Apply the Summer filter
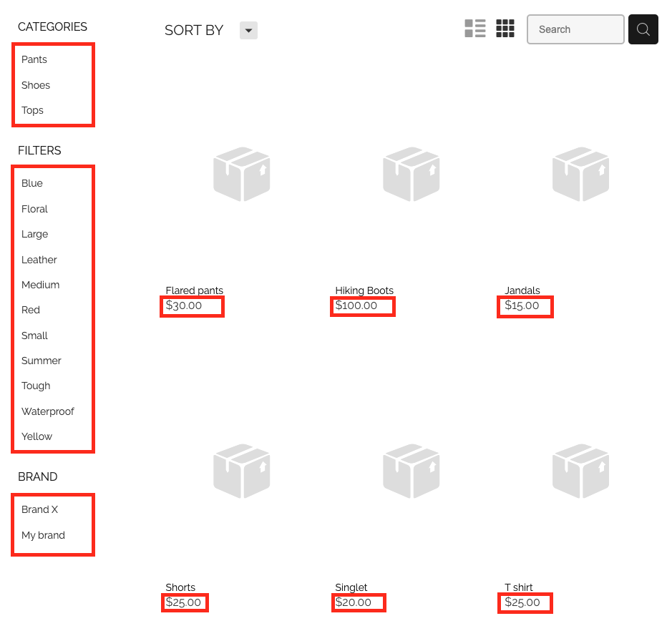This screenshot has height=626, width=672. (41, 361)
